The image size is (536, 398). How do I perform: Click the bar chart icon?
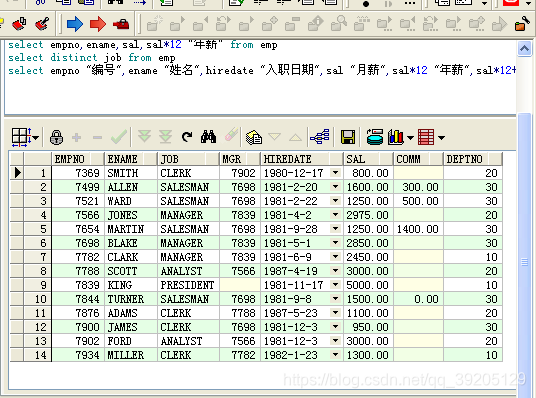click(x=396, y=137)
